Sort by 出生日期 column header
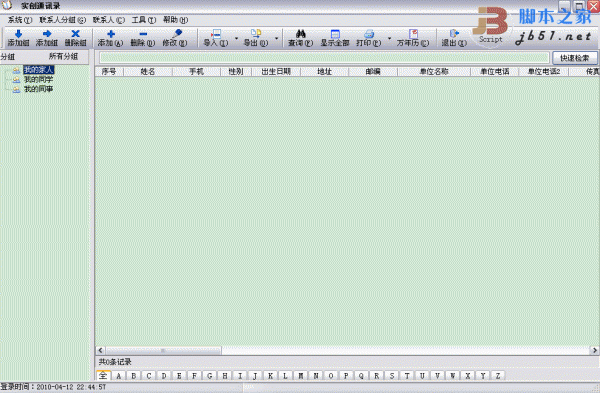Screen dimensions: 600x393 pyautogui.click(x=276, y=72)
